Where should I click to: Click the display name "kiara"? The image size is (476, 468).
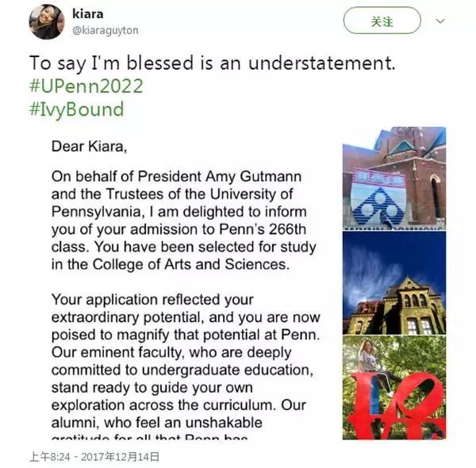coord(87,14)
